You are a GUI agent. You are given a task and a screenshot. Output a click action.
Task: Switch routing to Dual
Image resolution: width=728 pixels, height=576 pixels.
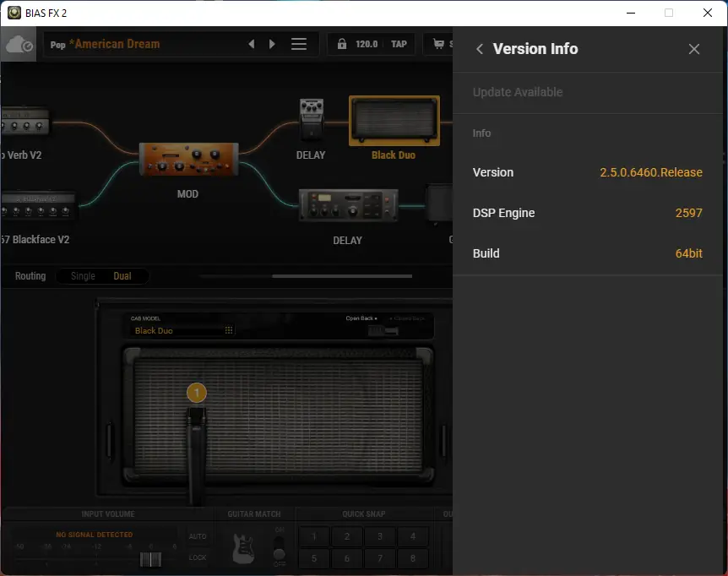point(122,276)
